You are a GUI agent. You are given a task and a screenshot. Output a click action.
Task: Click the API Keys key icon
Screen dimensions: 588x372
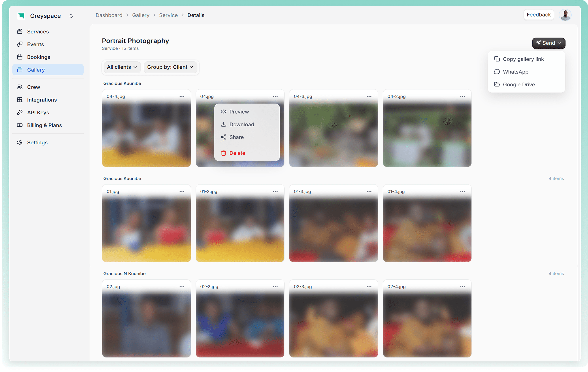click(20, 112)
